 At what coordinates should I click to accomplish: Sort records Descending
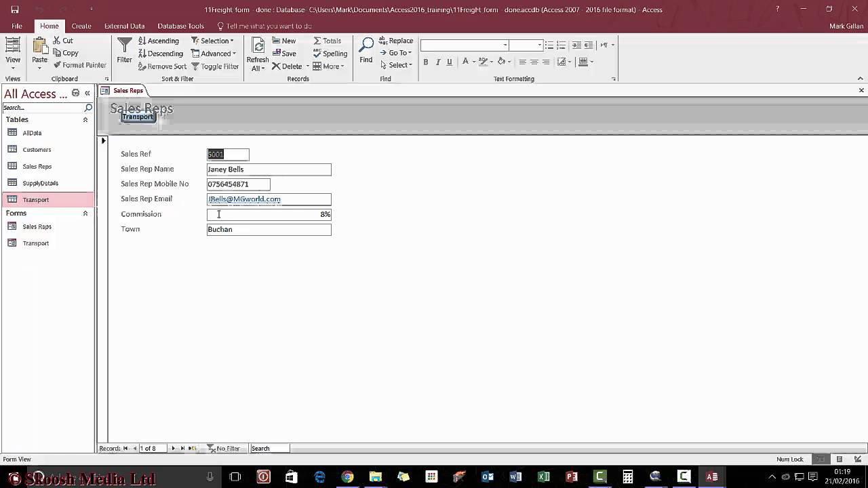161,54
